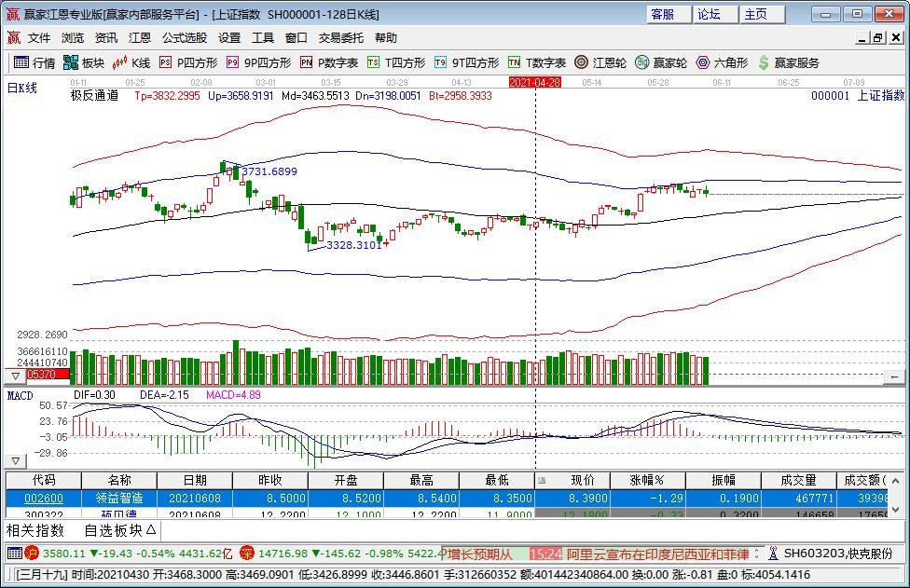Sort table by 涨幅% column header
The image size is (910, 588).
coord(648,480)
